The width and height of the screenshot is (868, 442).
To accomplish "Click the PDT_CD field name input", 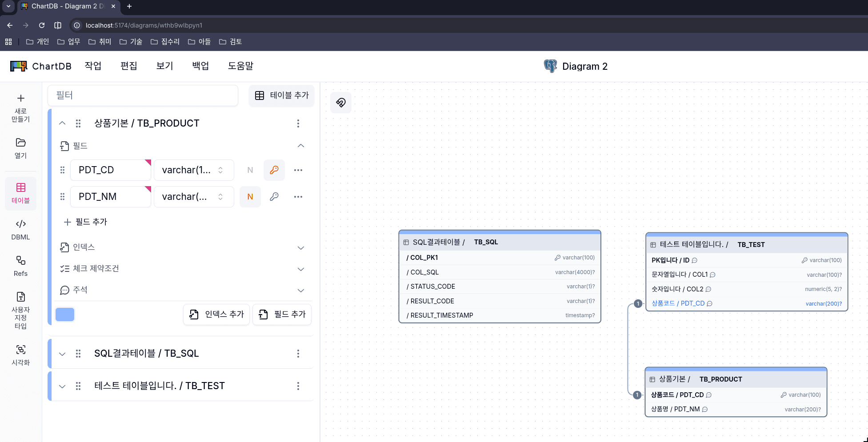I will point(111,170).
